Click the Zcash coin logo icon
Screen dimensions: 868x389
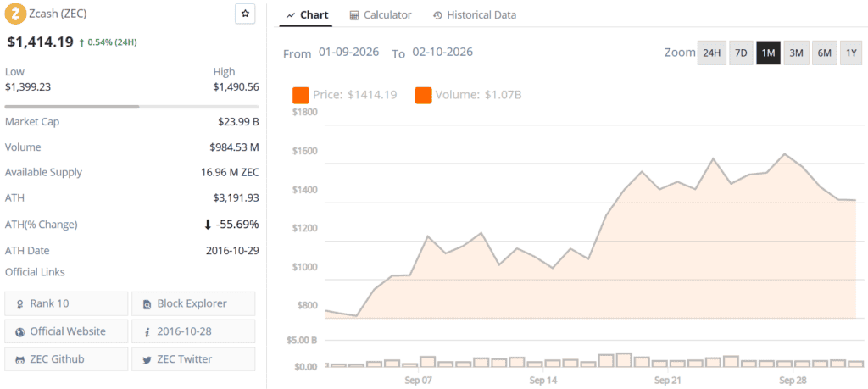pos(15,13)
